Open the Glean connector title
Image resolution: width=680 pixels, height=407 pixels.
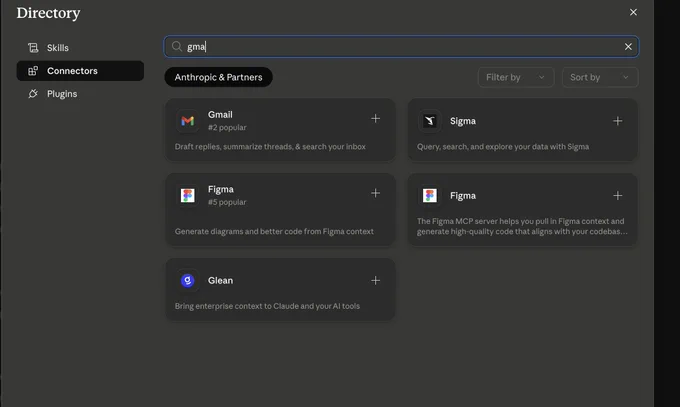(220, 281)
